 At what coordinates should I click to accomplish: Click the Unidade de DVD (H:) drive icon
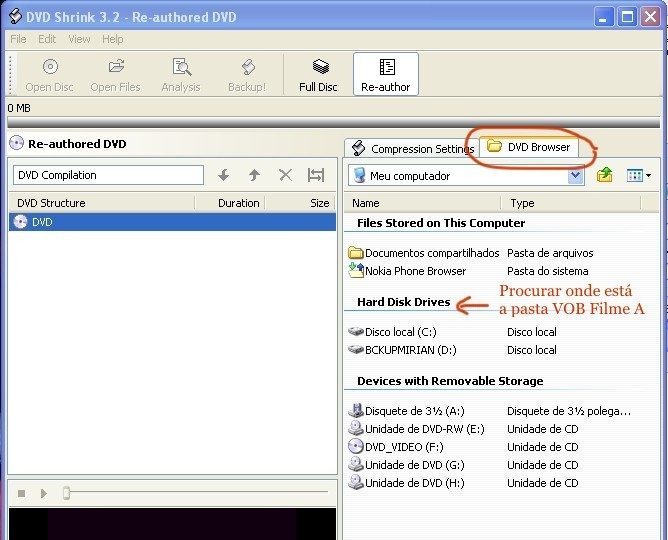[356, 483]
